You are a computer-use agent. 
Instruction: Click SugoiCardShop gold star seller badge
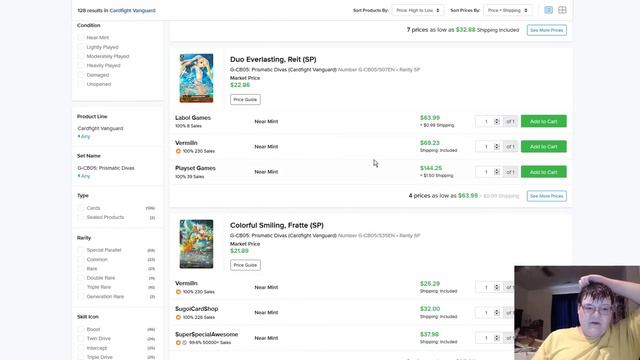pyautogui.click(x=178, y=317)
